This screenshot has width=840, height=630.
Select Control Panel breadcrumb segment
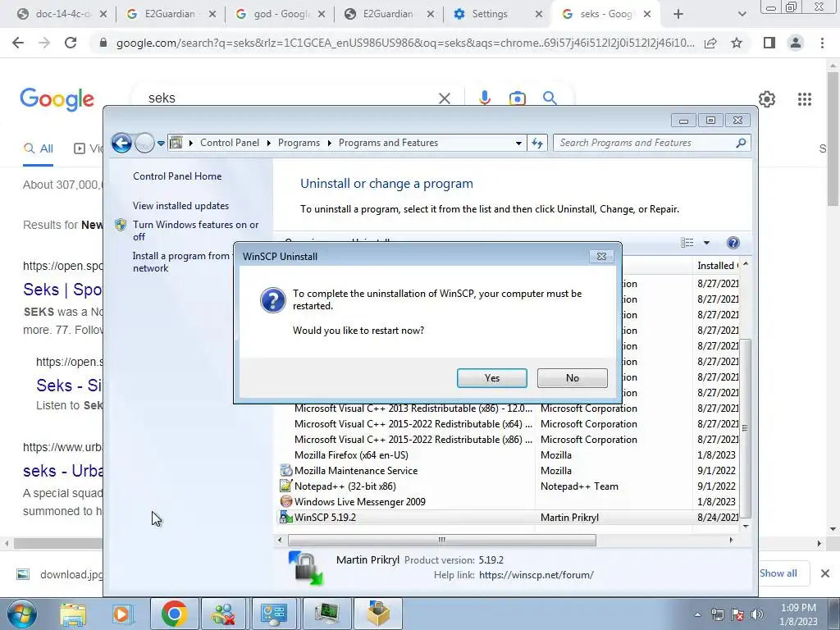click(230, 143)
